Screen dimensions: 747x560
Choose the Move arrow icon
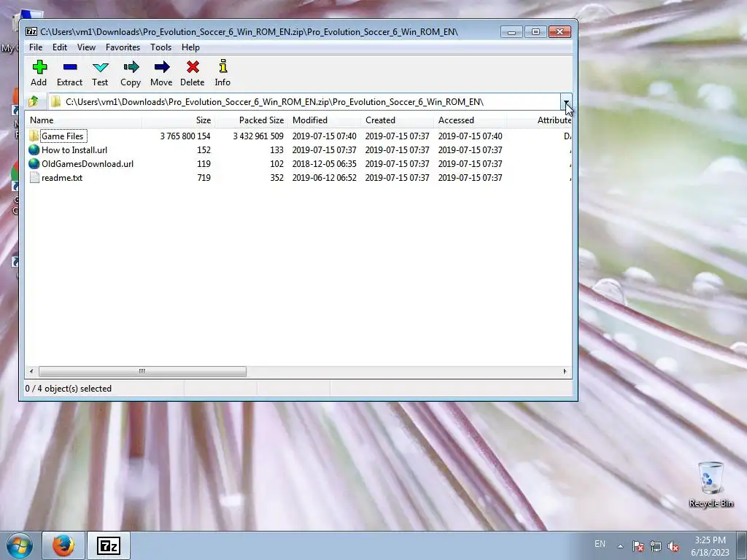162,66
